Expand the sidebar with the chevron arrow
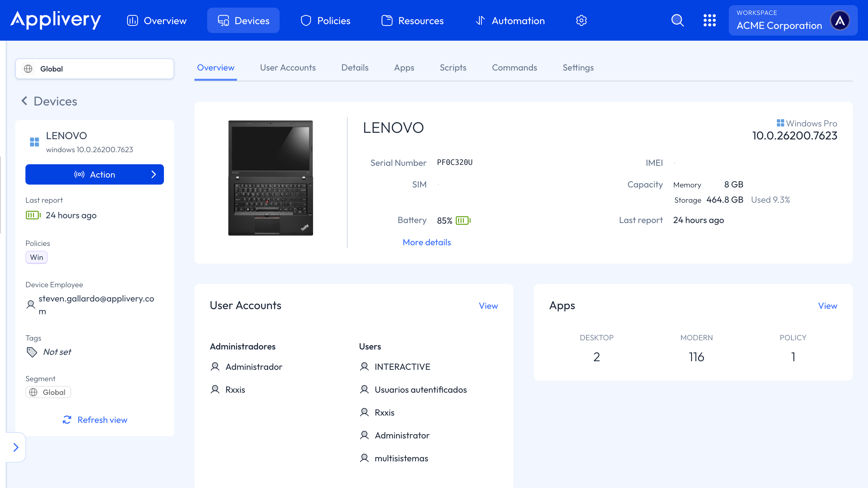Viewport: 868px width, 488px height. 16,447
